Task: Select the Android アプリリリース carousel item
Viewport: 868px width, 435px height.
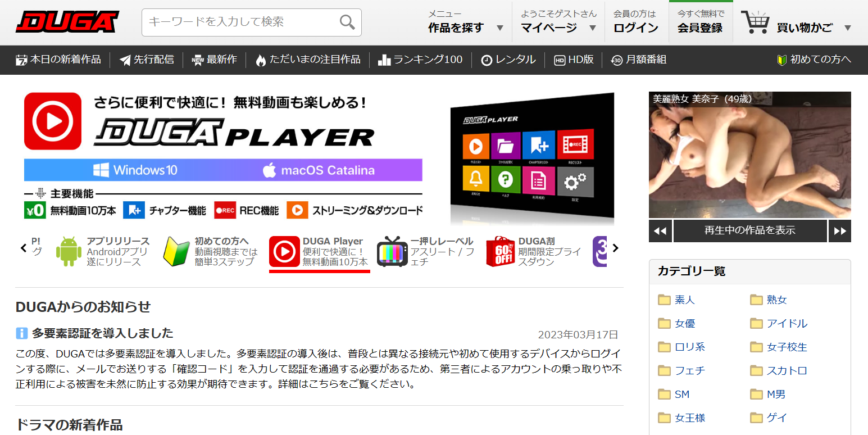Action: click(103, 251)
